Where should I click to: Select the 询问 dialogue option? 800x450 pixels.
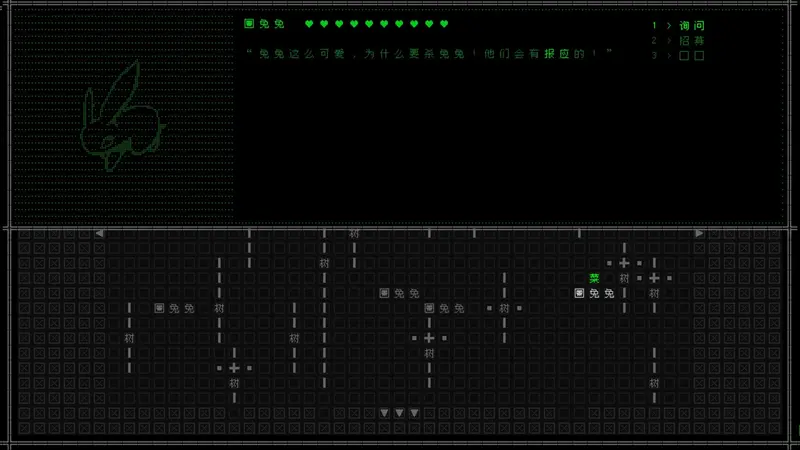pyautogui.click(x=692, y=26)
